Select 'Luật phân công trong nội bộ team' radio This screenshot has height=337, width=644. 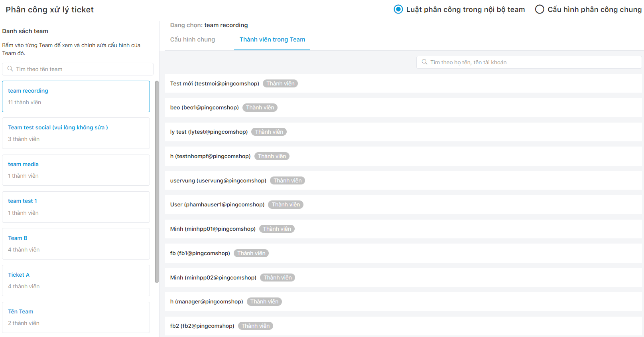(398, 9)
